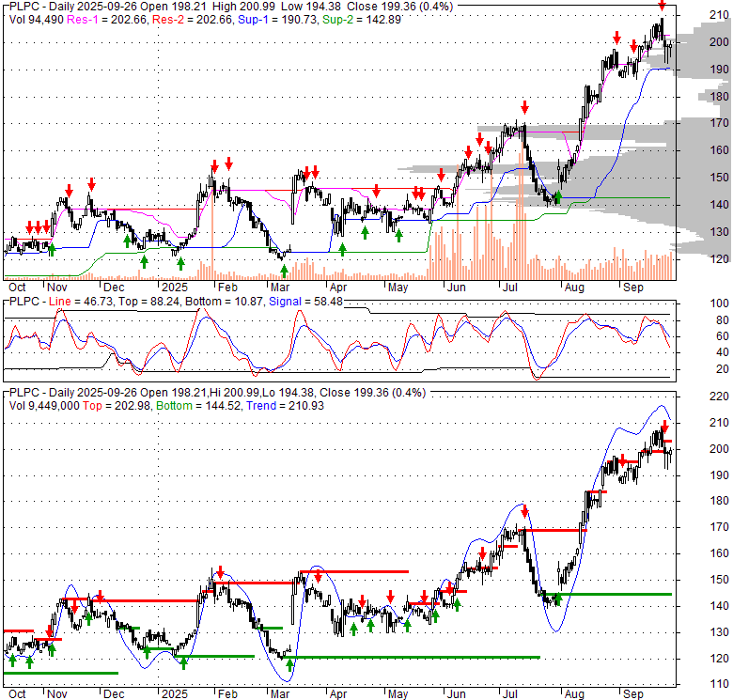733x700 pixels.
Task: Click green arrow below March low, top chart
Action: pyautogui.click(x=284, y=271)
